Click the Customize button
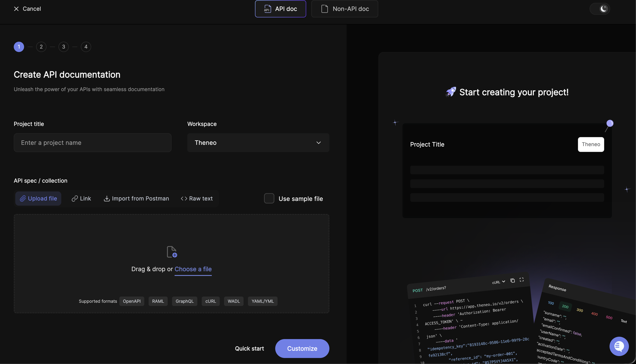The height and width of the screenshot is (364, 636). (302, 349)
